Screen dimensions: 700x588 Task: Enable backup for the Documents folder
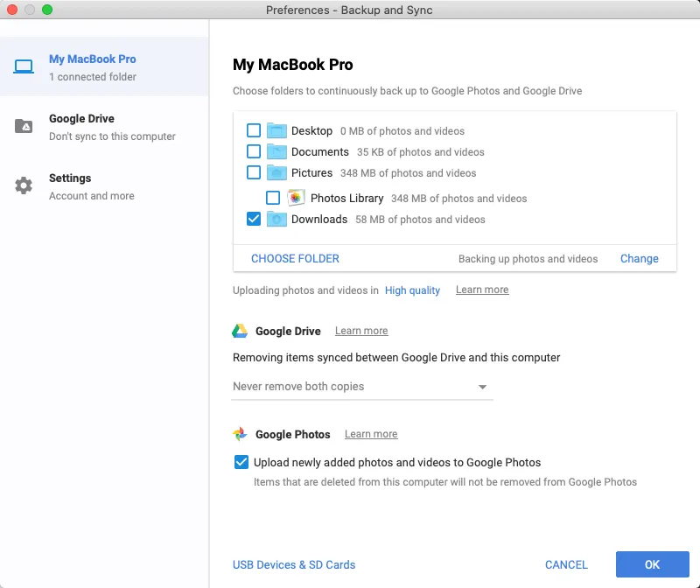point(255,151)
